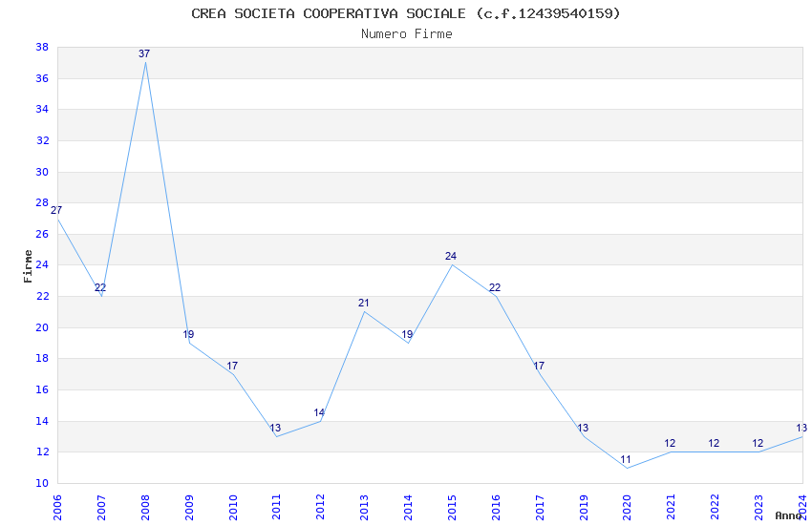Viewport: 812px width, 525px height.
Task: Click x-axis year label 2016
Action: [x=496, y=507]
